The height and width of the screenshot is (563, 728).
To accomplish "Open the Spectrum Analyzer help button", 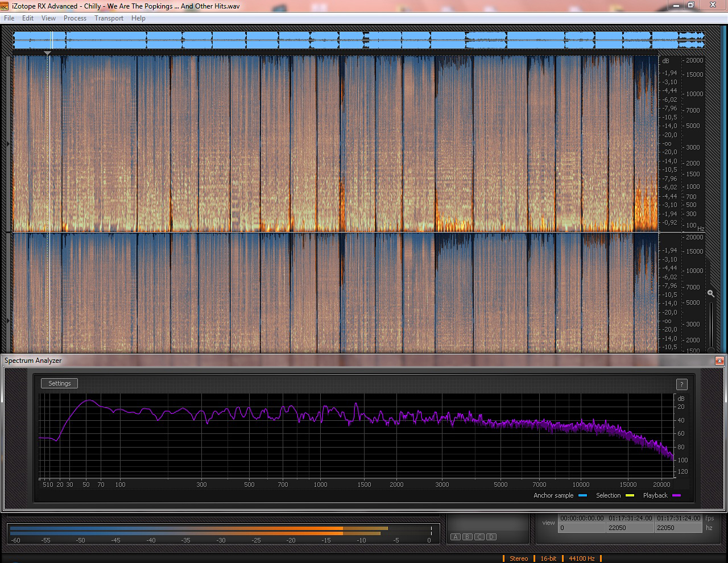I will (682, 384).
